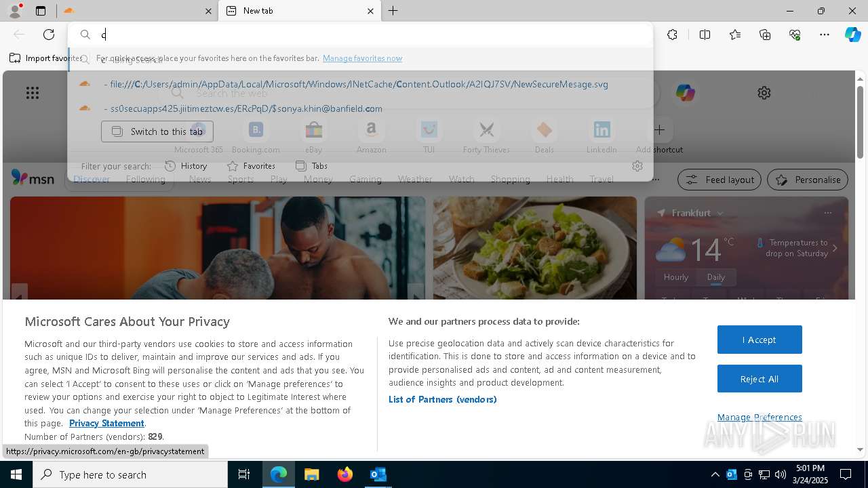Open Browser essentials heart icon
The width and height of the screenshot is (868, 488).
(x=795, y=35)
